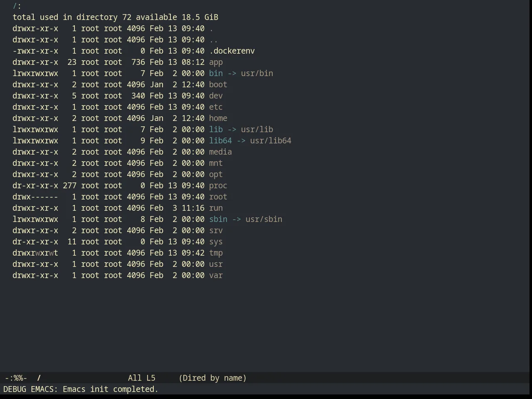
Task: Click 'available 18.5 GiB' text
Action: pos(177,17)
